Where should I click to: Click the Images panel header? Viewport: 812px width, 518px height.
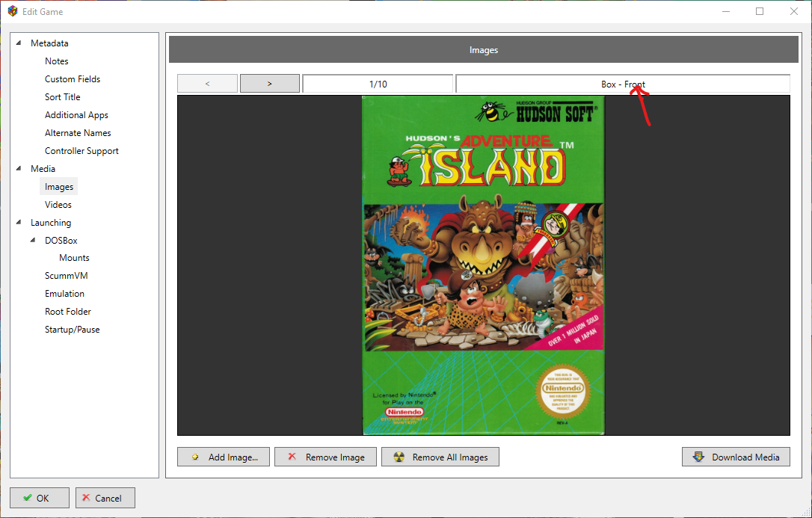click(x=484, y=50)
